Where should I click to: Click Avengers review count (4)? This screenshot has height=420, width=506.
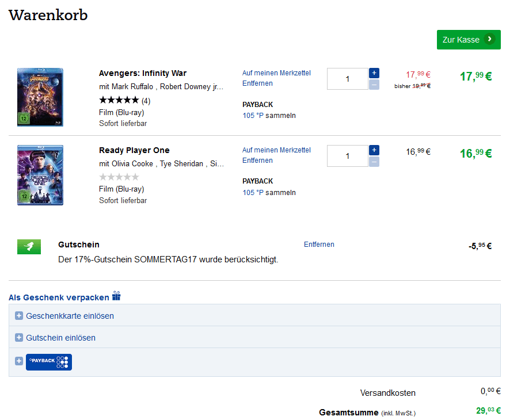pyautogui.click(x=146, y=101)
